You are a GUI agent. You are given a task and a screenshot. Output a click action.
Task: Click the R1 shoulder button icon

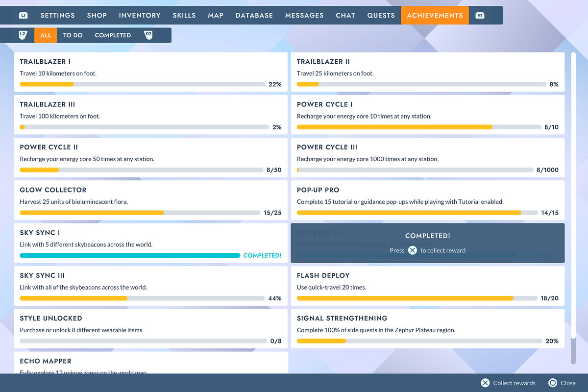pos(480,15)
